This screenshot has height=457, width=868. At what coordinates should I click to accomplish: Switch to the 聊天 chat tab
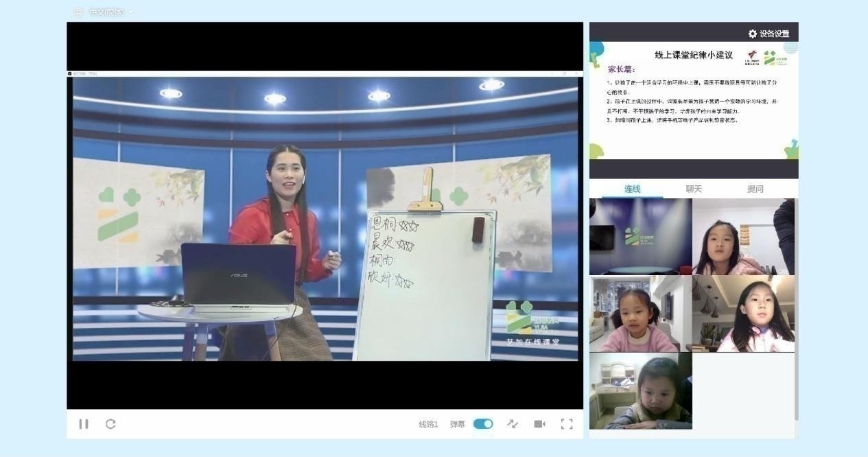(694, 189)
